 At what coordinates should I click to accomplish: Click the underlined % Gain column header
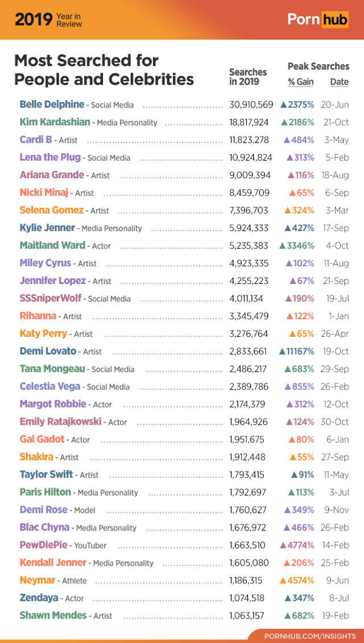pos(300,81)
